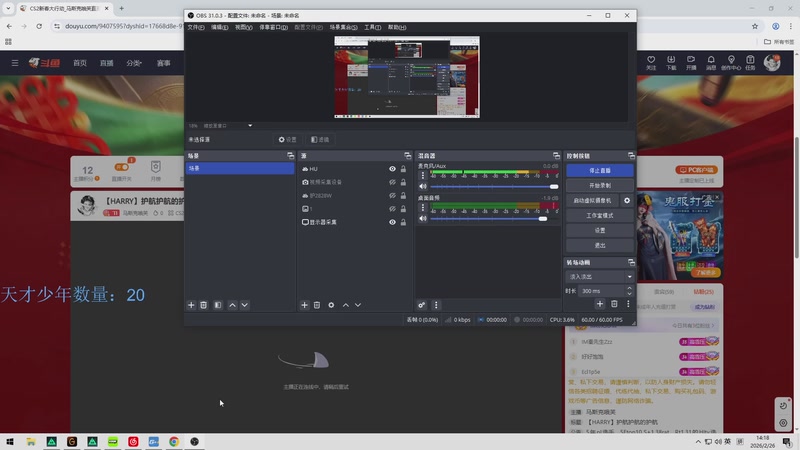Open the 编辑(E) menu in OBS
Viewport: 800px width, 450px height.
point(220,28)
